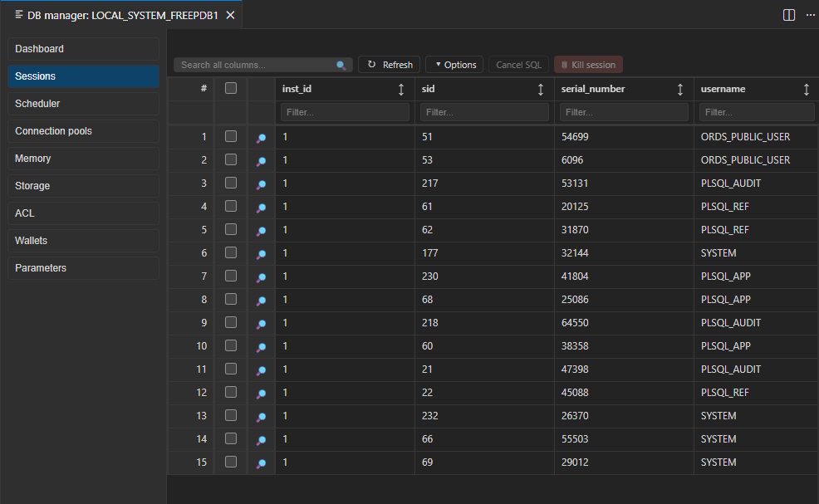Sort by inst_id column arrows
This screenshot has height=504, width=819.
tap(401, 90)
